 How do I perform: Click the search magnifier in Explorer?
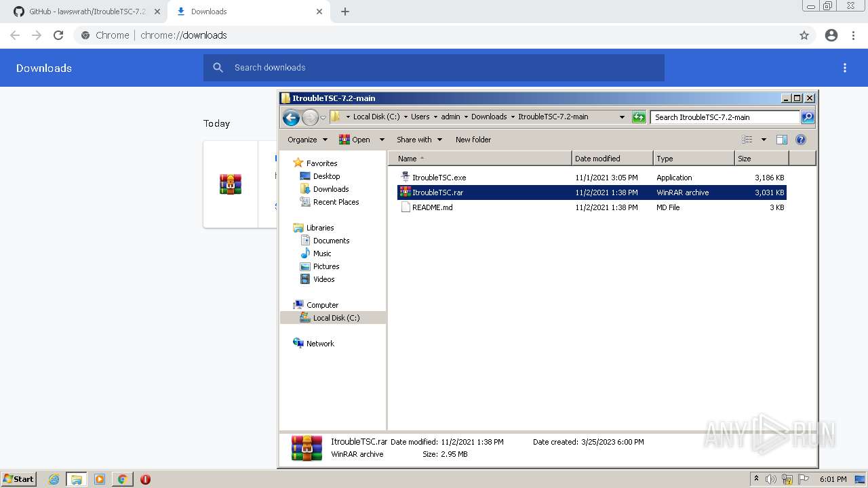tap(807, 117)
